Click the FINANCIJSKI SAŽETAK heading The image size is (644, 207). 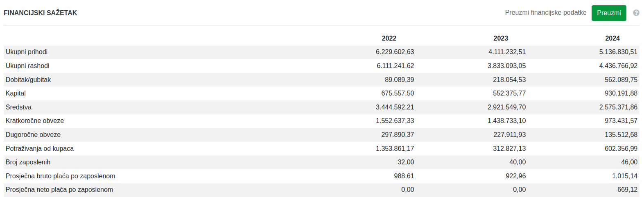(41, 13)
